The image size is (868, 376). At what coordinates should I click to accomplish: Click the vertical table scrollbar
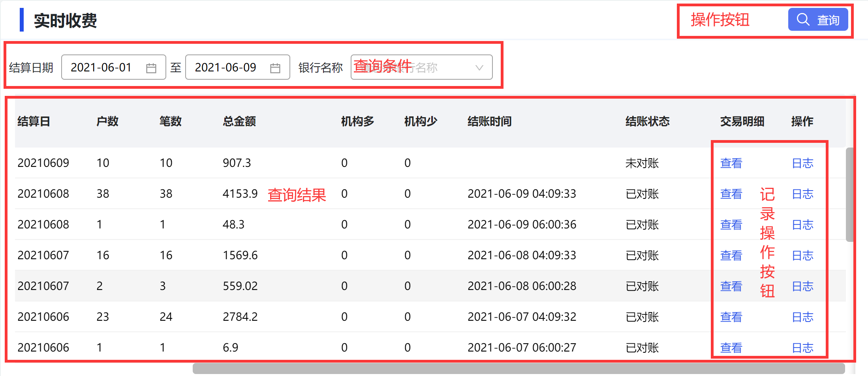(849, 195)
